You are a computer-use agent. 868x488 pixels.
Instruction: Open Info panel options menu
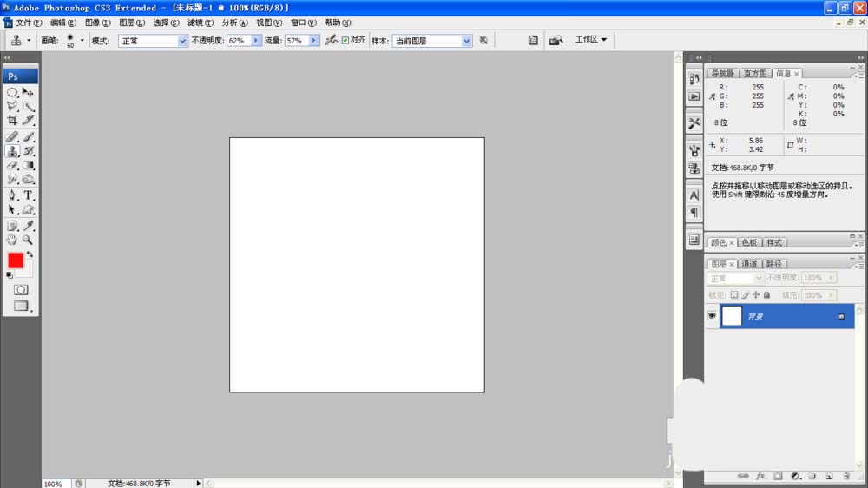pos(859,76)
